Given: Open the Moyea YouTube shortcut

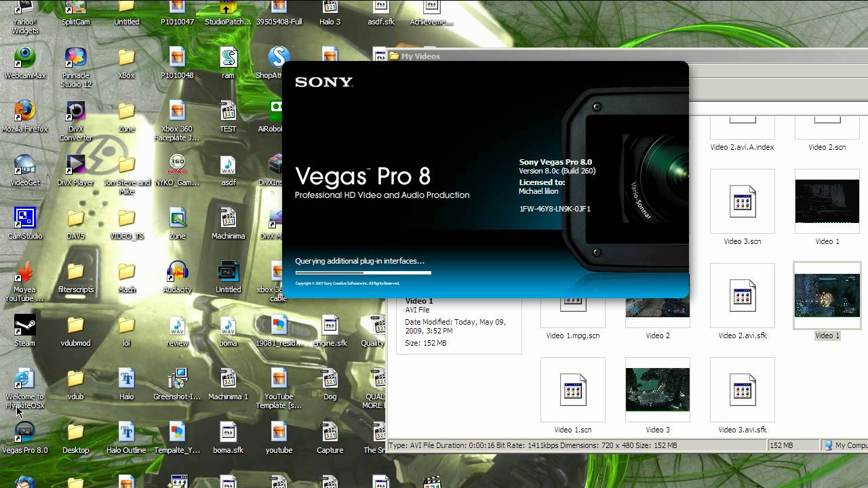Looking at the screenshot, I should (25, 281).
